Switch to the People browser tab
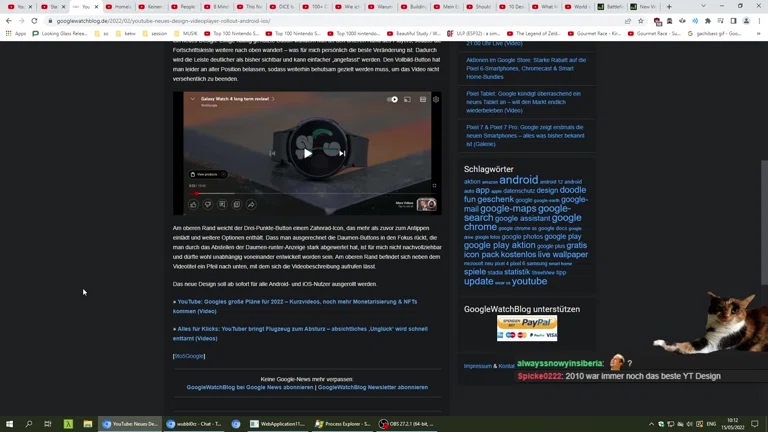The image size is (768, 432). [x=184, y=7]
